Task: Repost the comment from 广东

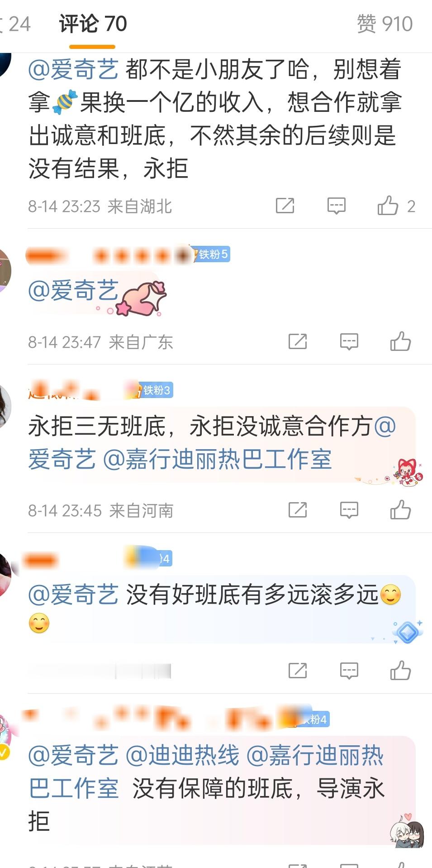Action: point(298,341)
